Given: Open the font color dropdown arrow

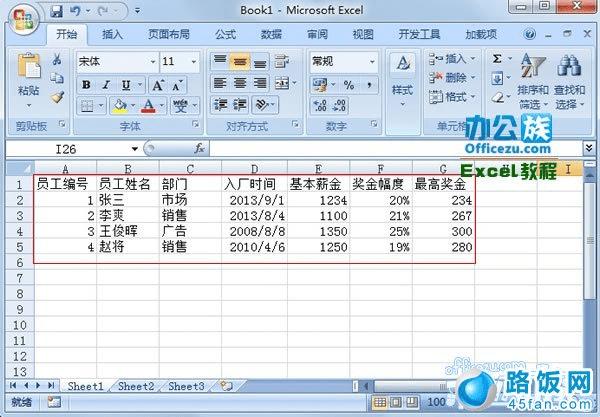Looking at the screenshot, I should [x=161, y=105].
